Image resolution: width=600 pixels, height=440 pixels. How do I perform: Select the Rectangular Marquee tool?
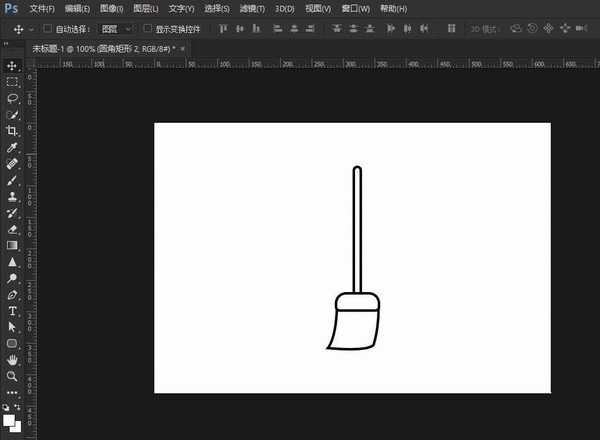(x=12, y=82)
